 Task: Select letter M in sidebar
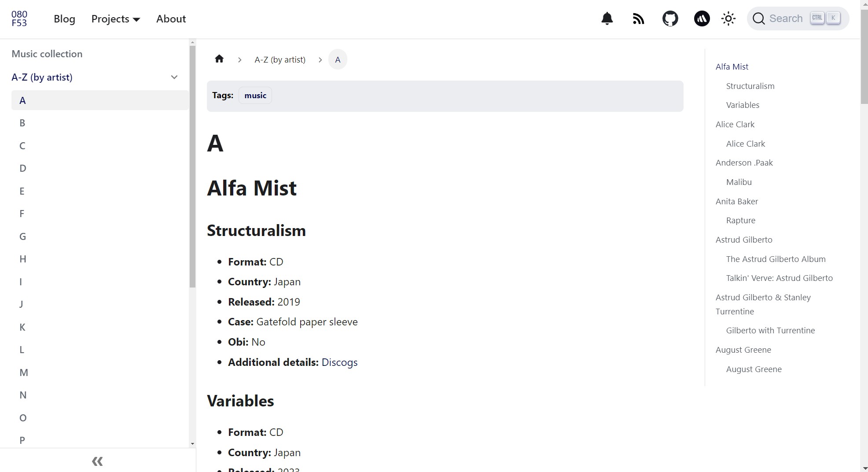click(x=100, y=372)
